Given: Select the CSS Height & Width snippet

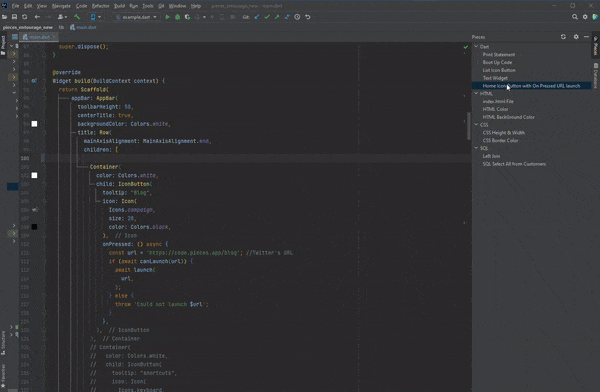Looking at the screenshot, I should (504, 133).
